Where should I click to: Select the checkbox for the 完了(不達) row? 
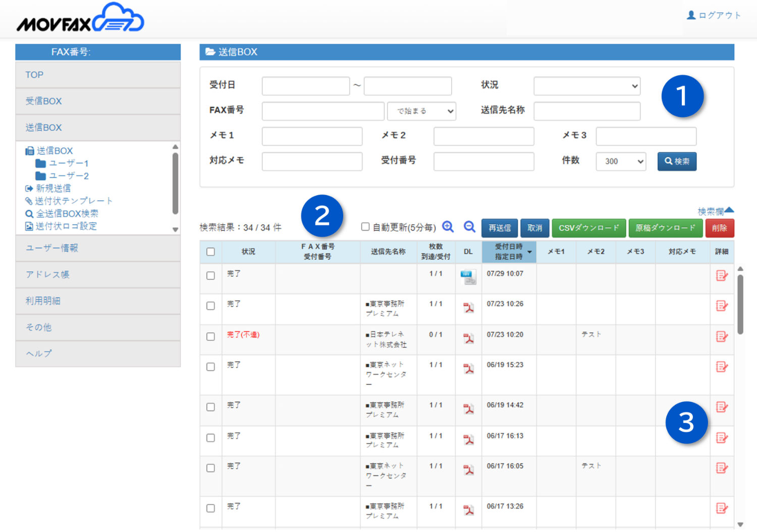click(x=210, y=336)
